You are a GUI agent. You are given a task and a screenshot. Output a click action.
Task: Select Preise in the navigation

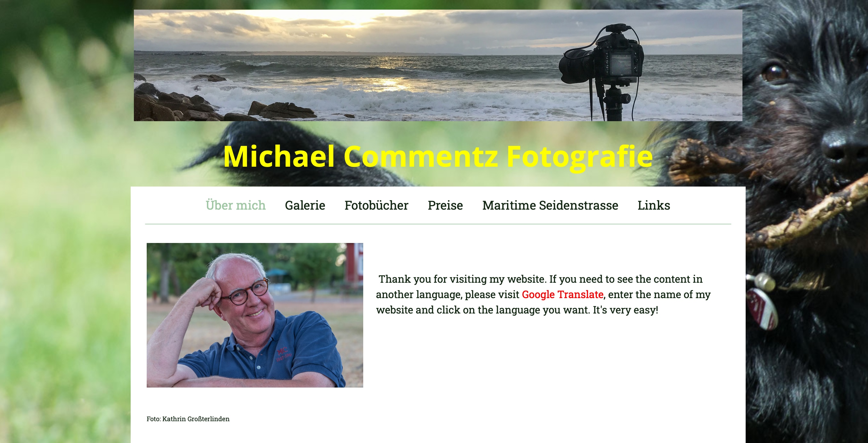[445, 205]
